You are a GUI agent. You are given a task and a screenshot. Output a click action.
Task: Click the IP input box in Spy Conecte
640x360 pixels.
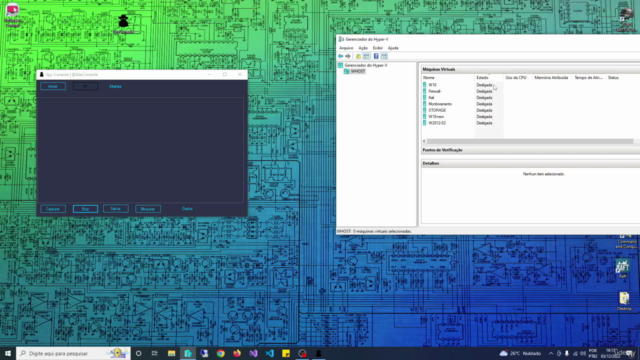point(85,87)
